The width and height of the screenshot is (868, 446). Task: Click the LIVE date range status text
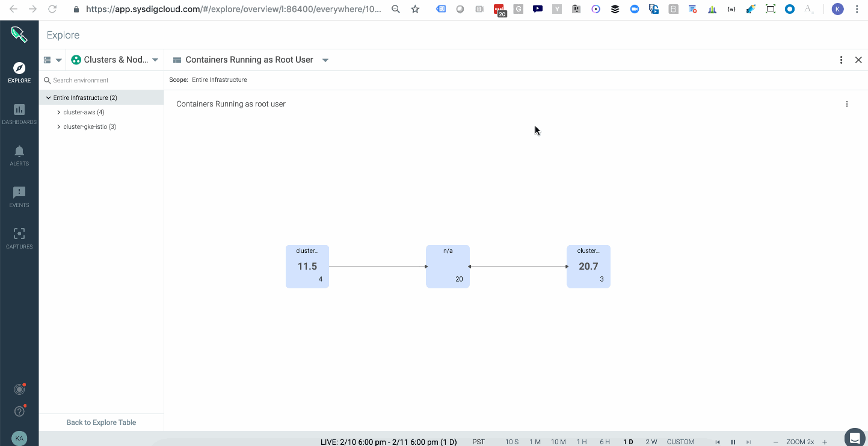(x=389, y=442)
